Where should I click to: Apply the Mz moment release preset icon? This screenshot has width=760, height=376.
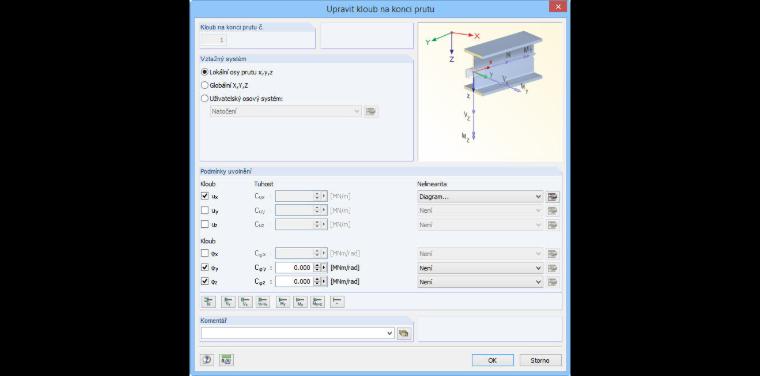point(301,302)
